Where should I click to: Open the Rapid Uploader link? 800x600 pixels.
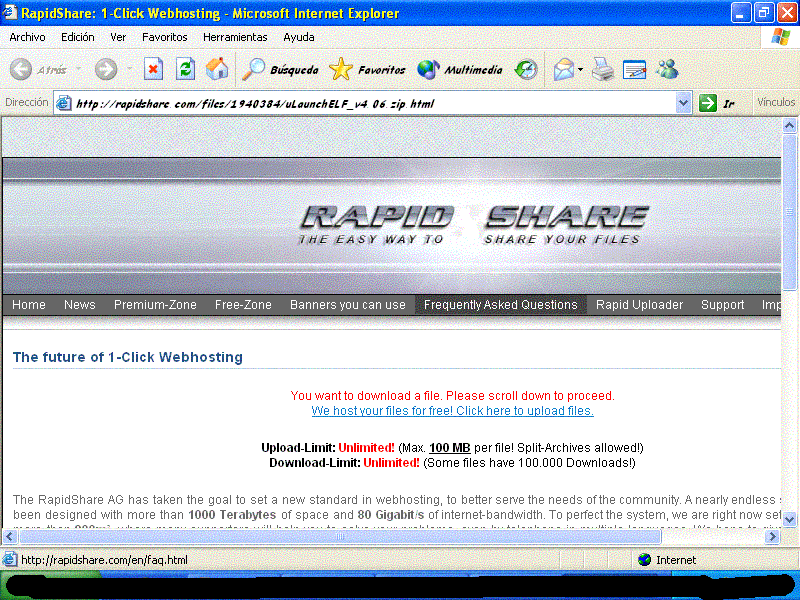point(639,305)
